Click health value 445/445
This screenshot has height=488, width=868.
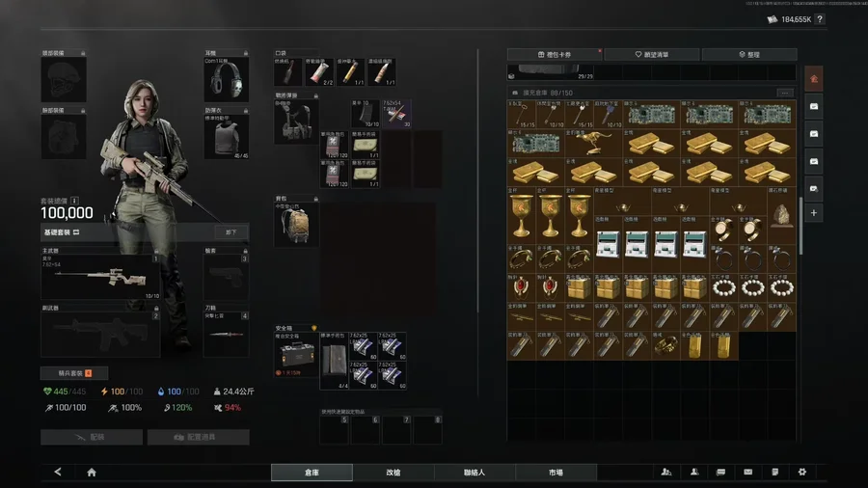[x=69, y=392]
